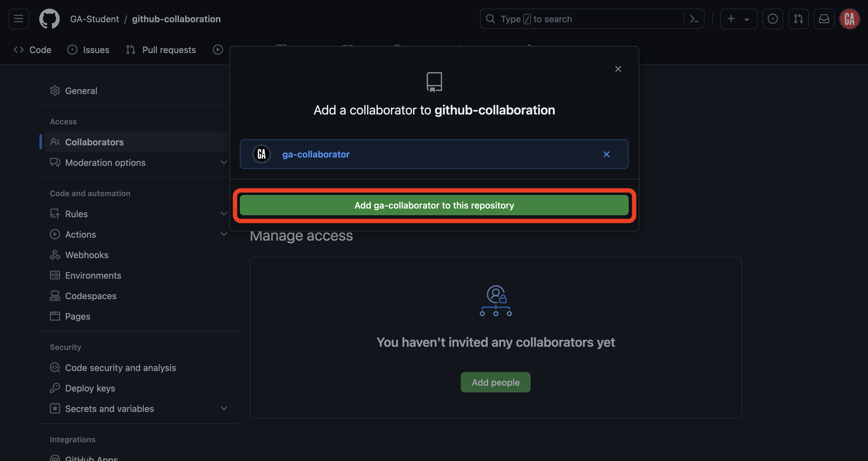Open your notifications inbox

pos(824,18)
